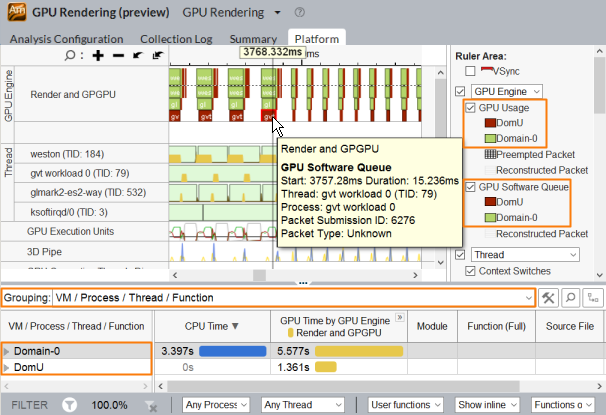Screen dimensions: 606x415
Task: Toggle the VSync checkbox
Action: [x=470, y=71]
